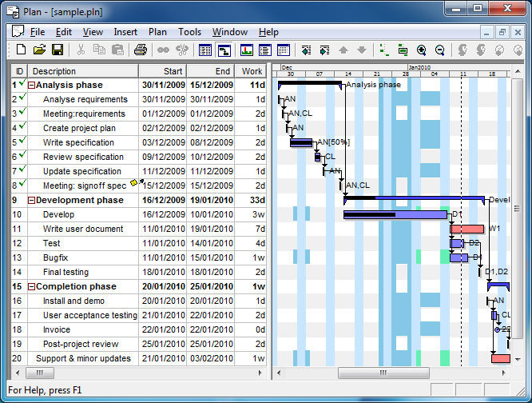
Task: Click the first greyed head-profile toolbar icon
Action: tap(463, 50)
